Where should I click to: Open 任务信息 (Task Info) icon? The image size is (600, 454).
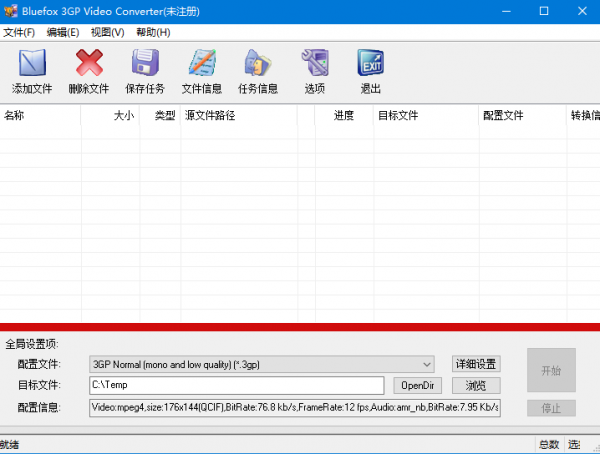click(x=258, y=62)
